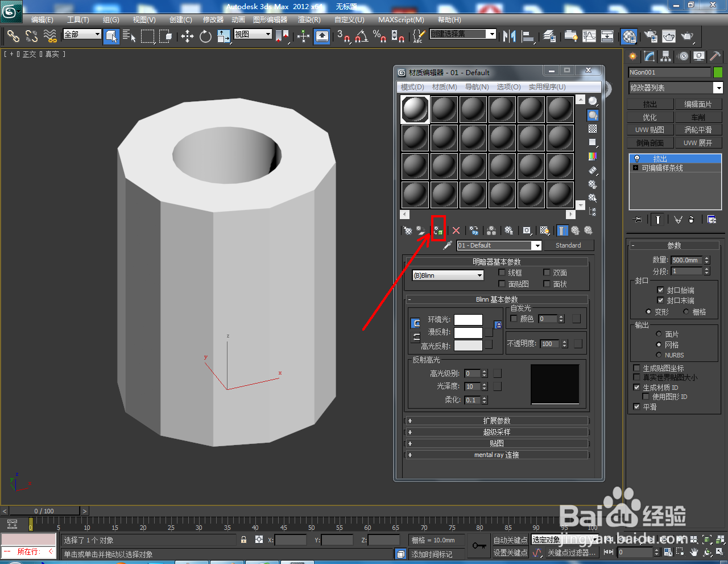This screenshot has width=728, height=564.
Task: Select the 挤出 entry in the modifier stack
Action: click(x=660, y=158)
